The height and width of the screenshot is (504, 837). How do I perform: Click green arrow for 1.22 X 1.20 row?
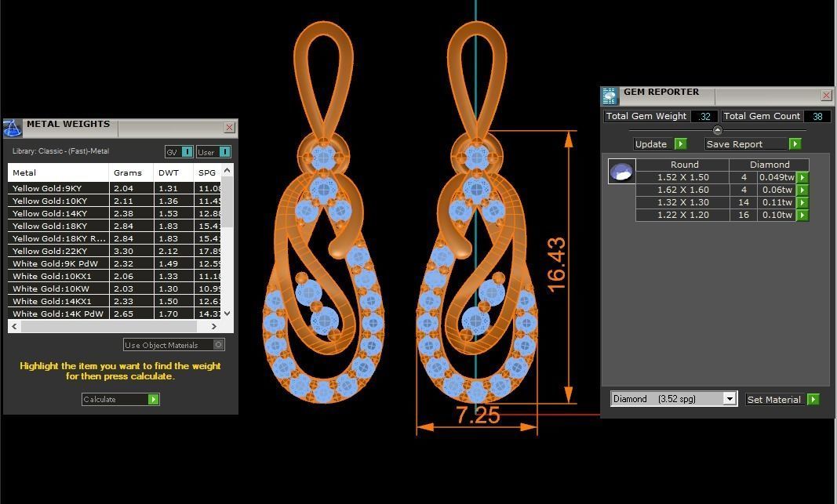click(802, 215)
